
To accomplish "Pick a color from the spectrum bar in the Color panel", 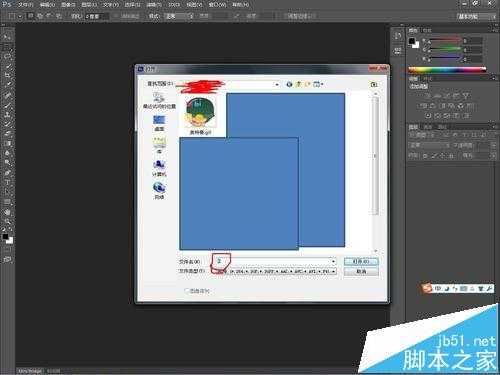I will [x=447, y=70].
